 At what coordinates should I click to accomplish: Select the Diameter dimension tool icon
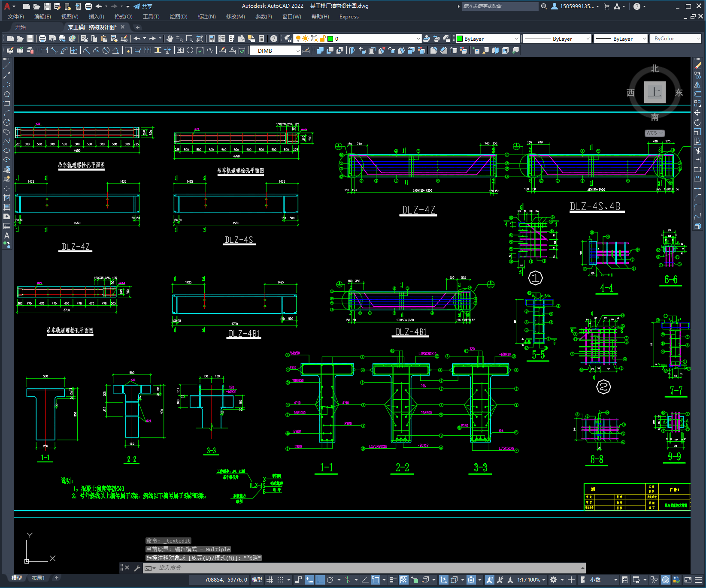(106, 50)
